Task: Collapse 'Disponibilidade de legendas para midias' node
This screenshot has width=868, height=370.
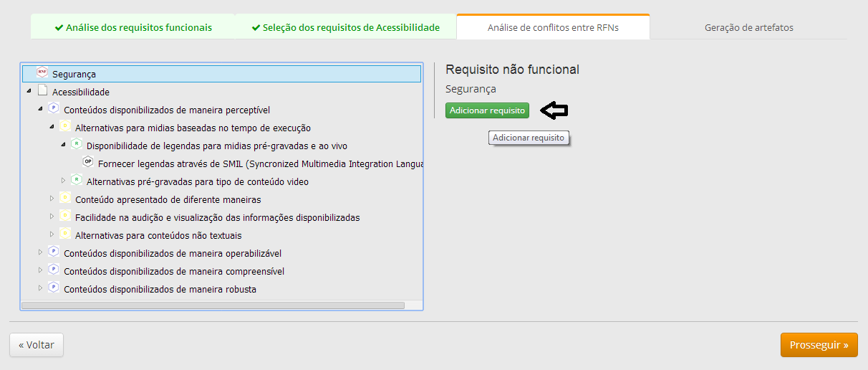Action: 63,146
